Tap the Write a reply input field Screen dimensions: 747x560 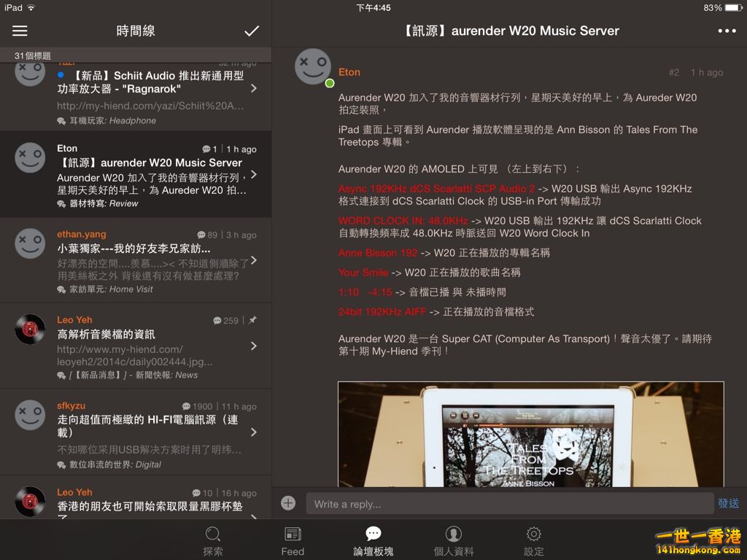click(509, 504)
